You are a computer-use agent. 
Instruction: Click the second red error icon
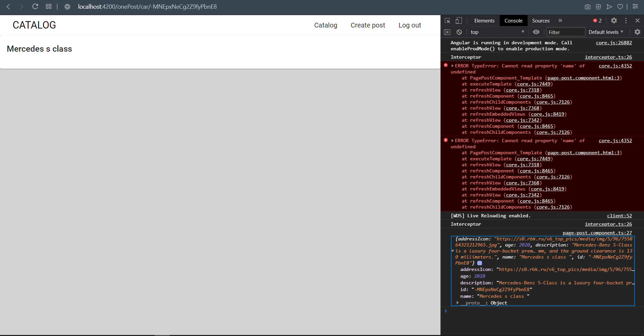(x=446, y=140)
